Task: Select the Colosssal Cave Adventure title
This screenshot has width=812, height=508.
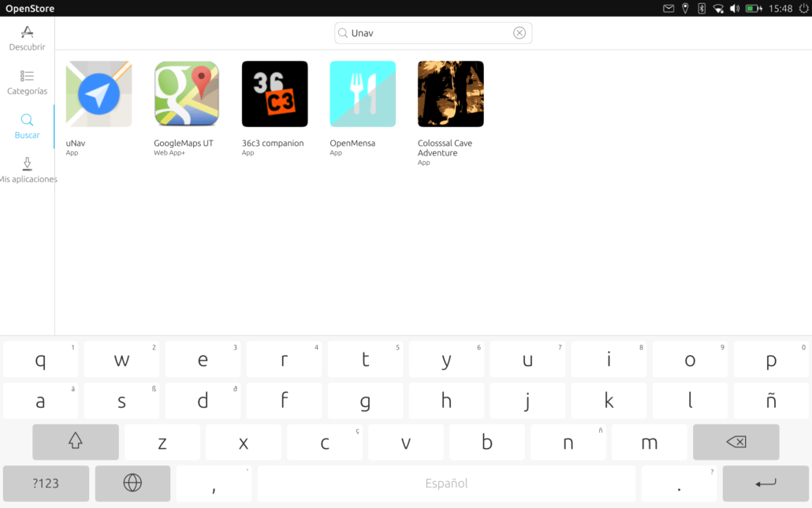Action: tap(445, 148)
